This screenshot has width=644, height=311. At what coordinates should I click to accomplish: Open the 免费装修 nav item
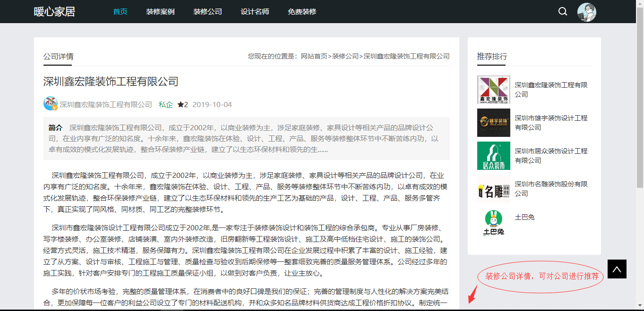pyautogui.click(x=302, y=11)
